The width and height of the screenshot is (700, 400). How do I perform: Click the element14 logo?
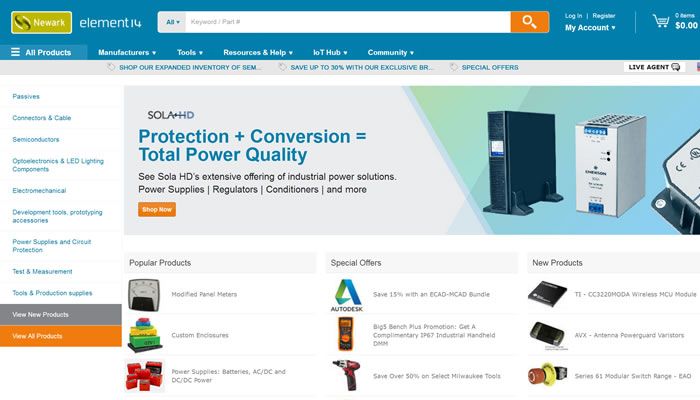pos(110,23)
